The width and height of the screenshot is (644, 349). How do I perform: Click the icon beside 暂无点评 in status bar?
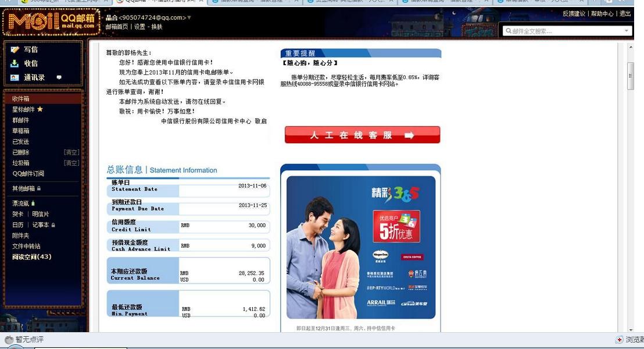[x=9, y=340]
